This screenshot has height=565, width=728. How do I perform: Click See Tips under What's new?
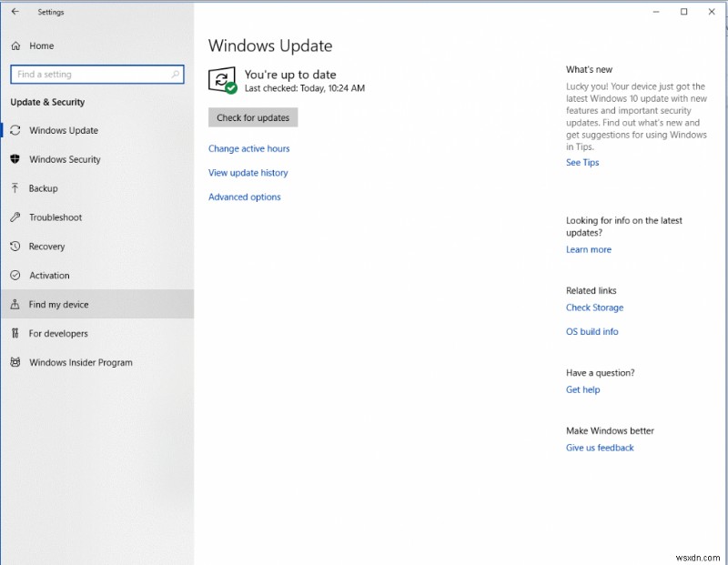coord(581,162)
